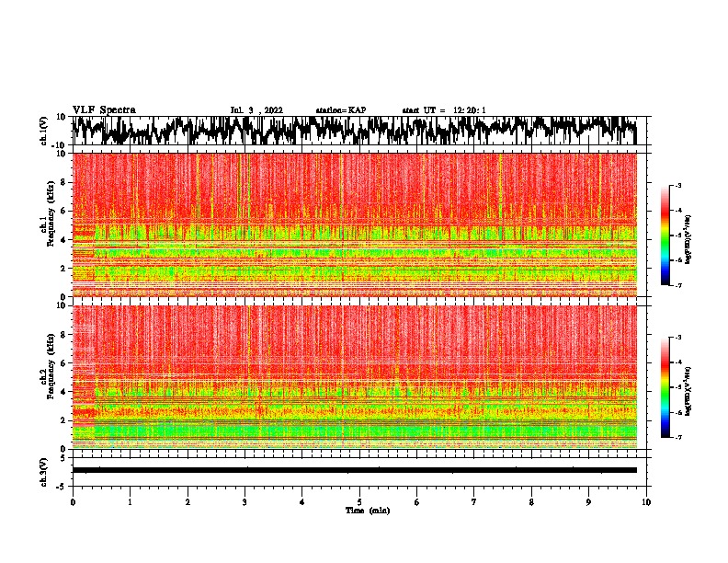Click the "-7" tick on ch.2 colorbar
The height and width of the screenshot is (563, 728).
pos(677,437)
